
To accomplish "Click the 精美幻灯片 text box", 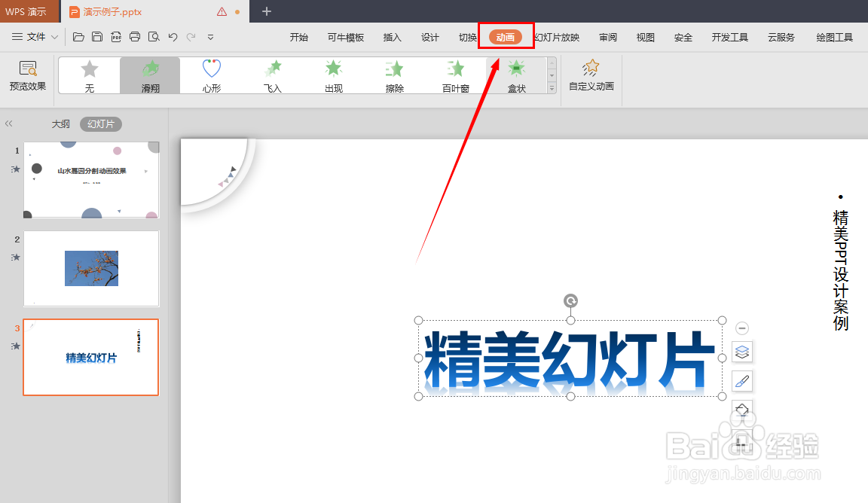I will 570,358.
